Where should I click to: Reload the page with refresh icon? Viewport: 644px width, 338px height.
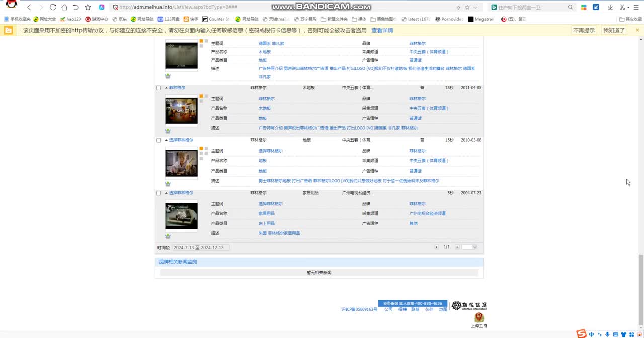tap(53, 7)
